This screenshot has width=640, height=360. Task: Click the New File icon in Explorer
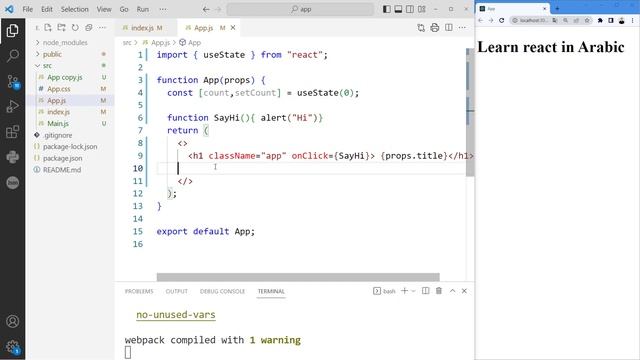48,28
